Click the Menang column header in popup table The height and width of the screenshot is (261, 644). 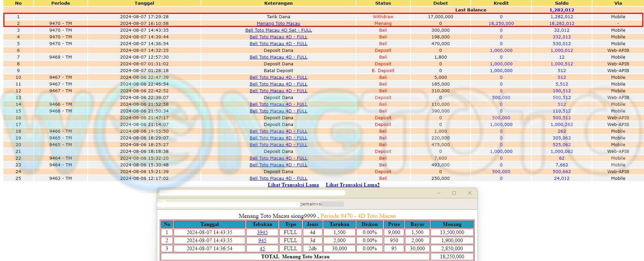click(452, 224)
